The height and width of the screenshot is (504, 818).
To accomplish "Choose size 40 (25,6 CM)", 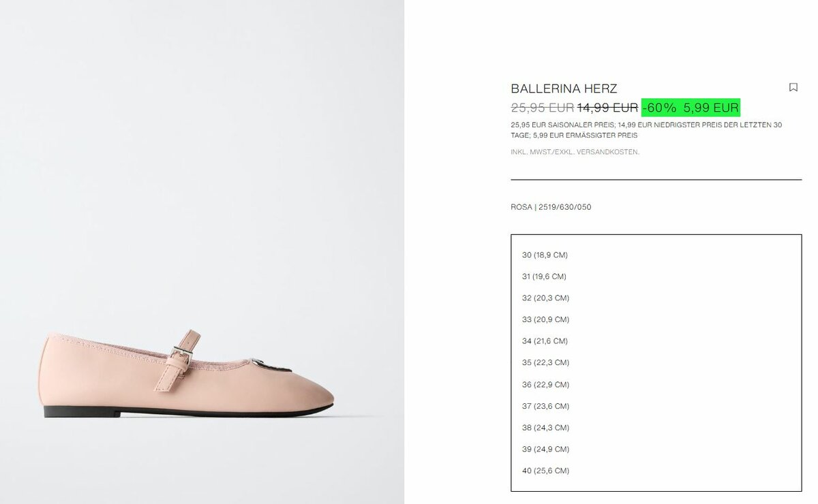I will click(x=545, y=471).
